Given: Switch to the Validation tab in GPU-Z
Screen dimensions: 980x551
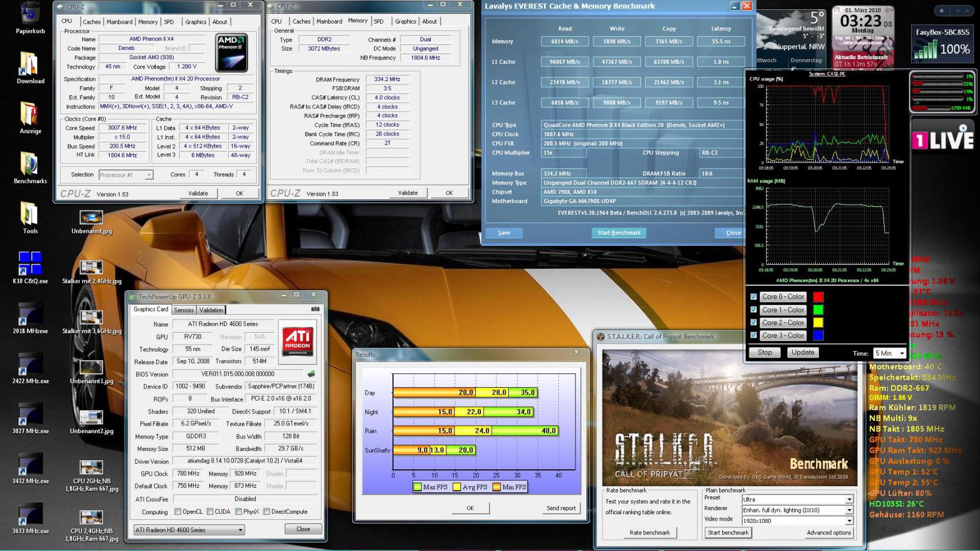Looking at the screenshot, I should click(211, 310).
